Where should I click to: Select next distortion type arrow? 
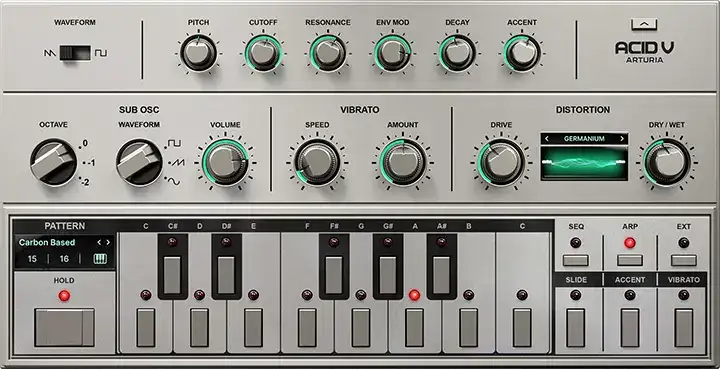tap(623, 139)
